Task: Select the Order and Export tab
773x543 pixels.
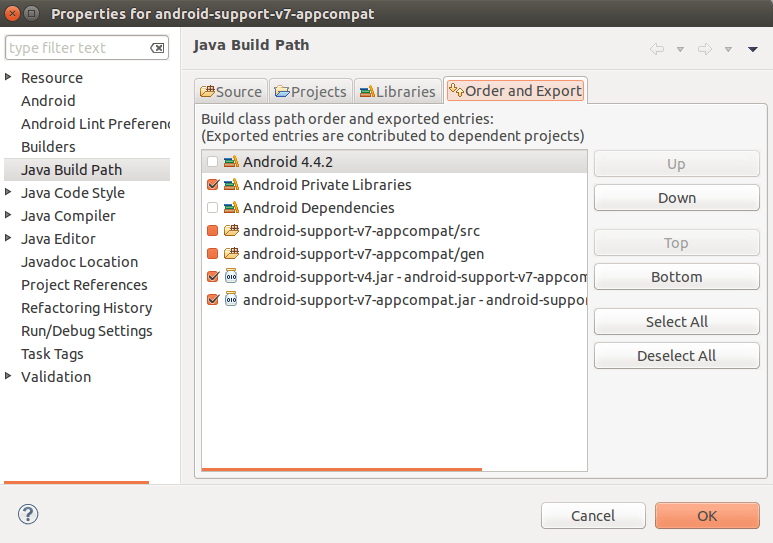Action: pyautogui.click(x=515, y=90)
